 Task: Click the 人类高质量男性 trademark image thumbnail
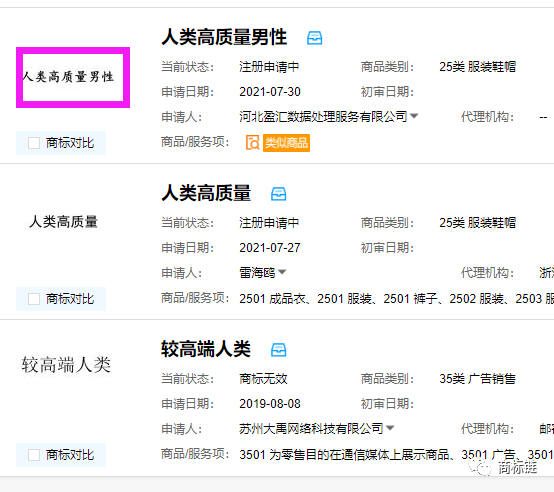pyautogui.click(x=73, y=77)
